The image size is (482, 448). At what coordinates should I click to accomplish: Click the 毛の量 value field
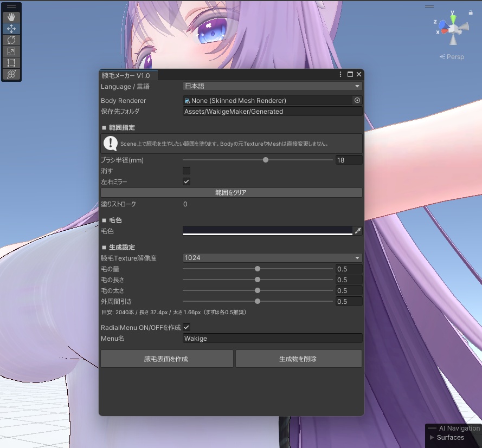[x=349, y=269]
